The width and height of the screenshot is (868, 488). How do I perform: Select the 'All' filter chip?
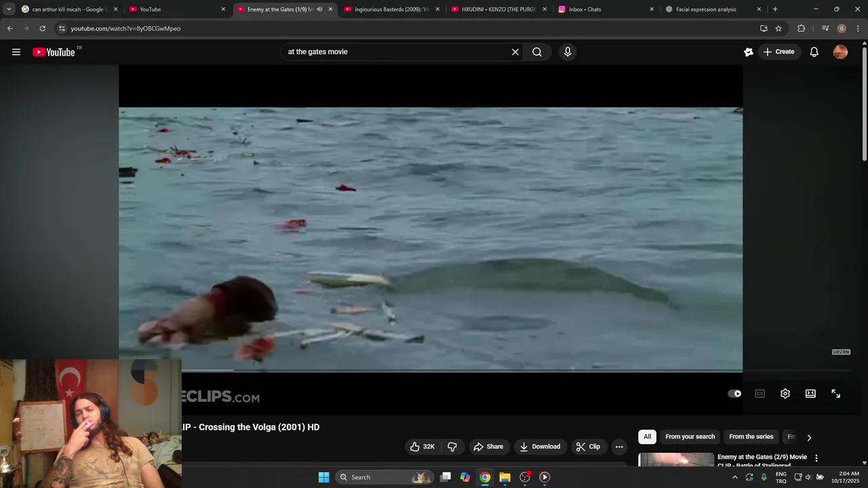click(x=647, y=437)
